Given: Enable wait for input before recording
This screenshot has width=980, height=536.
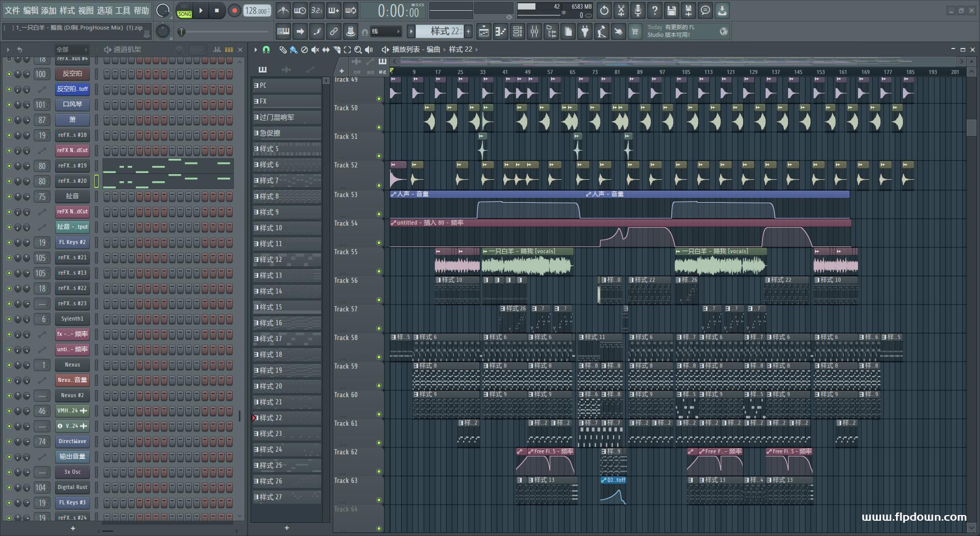Looking at the screenshot, I should click(300, 10).
